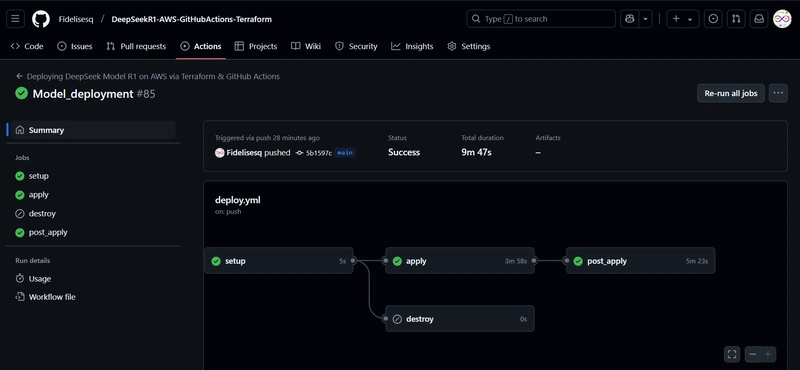The image size is (800, 370).
Task: Select the Actions tab
Action: [x=201, y=46]
